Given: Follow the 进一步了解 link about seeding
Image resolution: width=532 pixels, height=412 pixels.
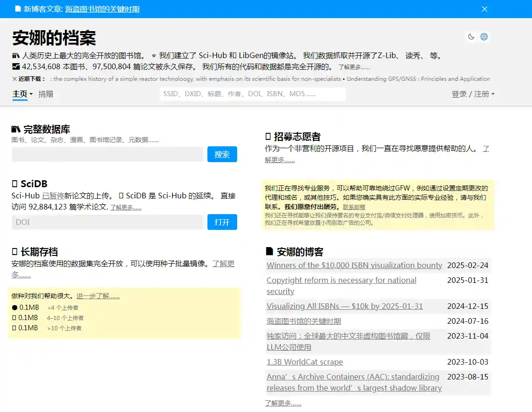Looking at the screenshot, I should (98, 296).
